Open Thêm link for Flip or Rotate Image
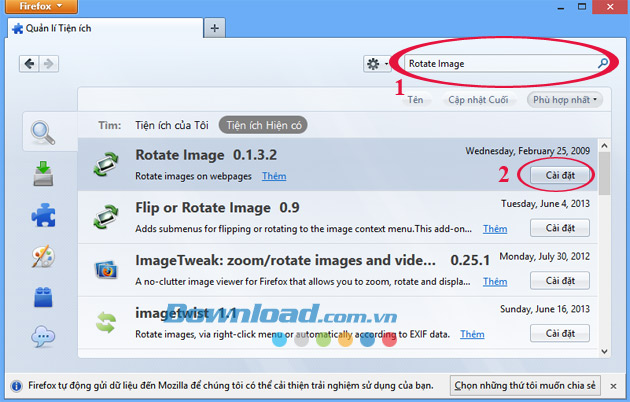 pyautogui.click(x=495, y=229)
